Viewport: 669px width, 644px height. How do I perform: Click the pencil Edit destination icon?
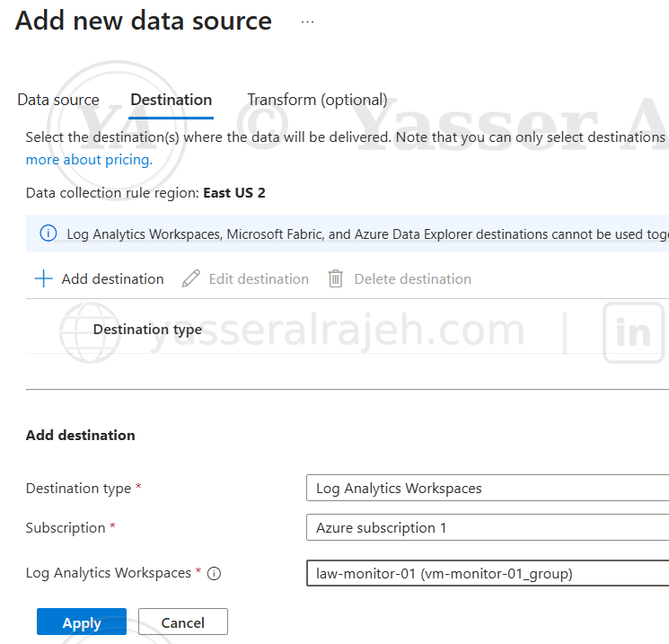pyautogui.click(x=190, y=278)
